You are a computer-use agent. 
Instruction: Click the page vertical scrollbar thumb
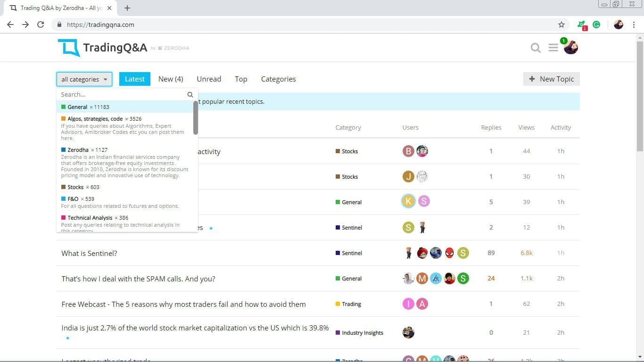[640, 97]
